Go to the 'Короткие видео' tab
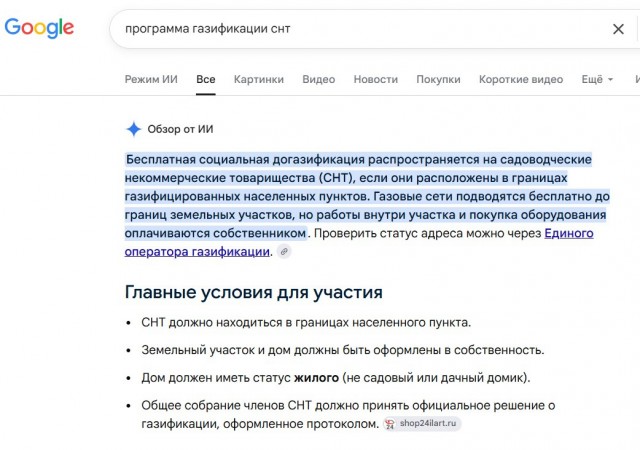Viewport: 640px width, 450px height. [521, 79]
